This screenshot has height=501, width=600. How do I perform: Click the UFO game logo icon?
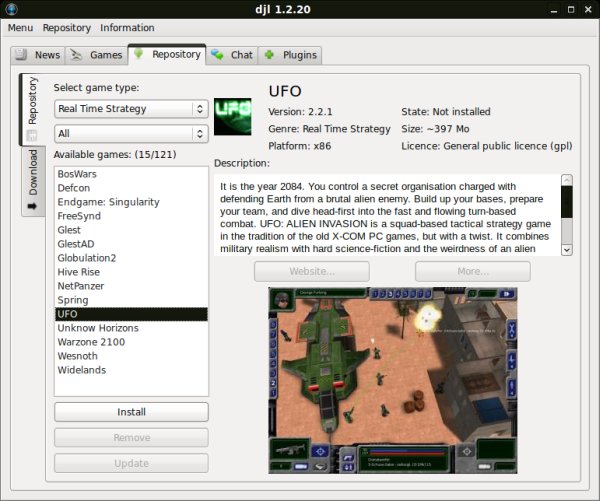232,115
